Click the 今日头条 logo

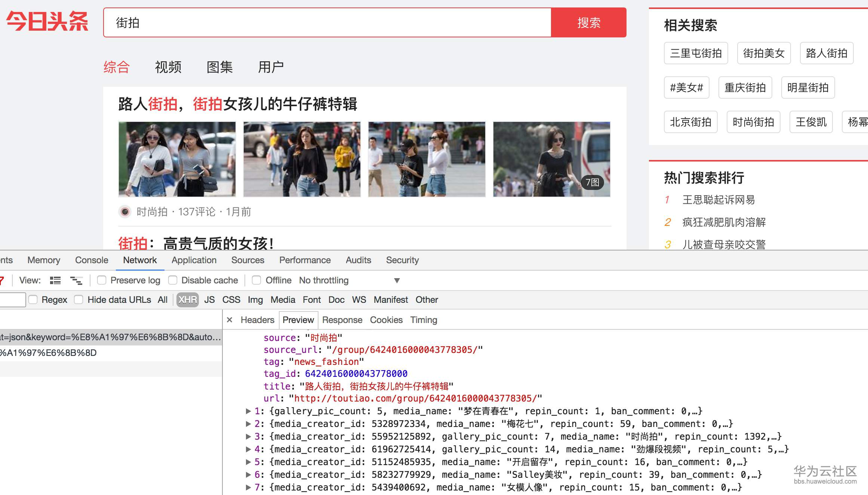[47, 21]
